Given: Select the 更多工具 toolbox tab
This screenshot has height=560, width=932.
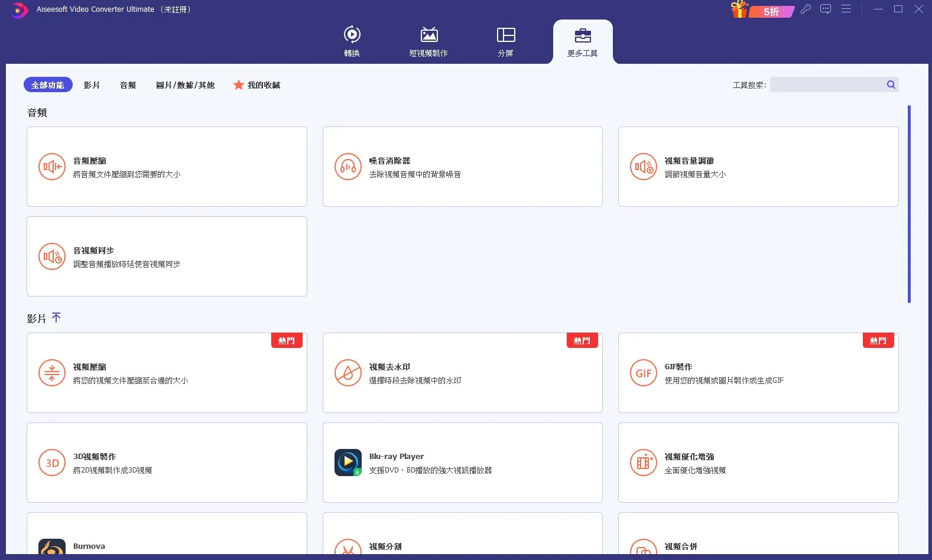Looking at the screenshot, I should (583, 41).
